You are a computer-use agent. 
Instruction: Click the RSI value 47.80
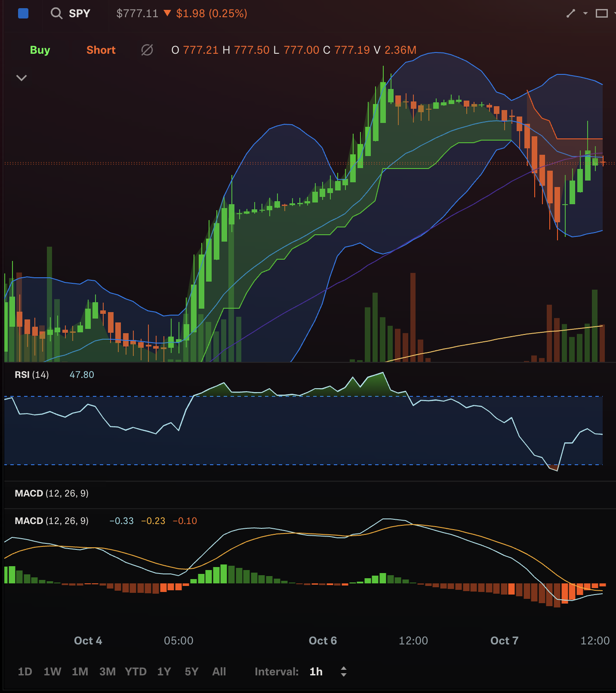tap(82, 374)
